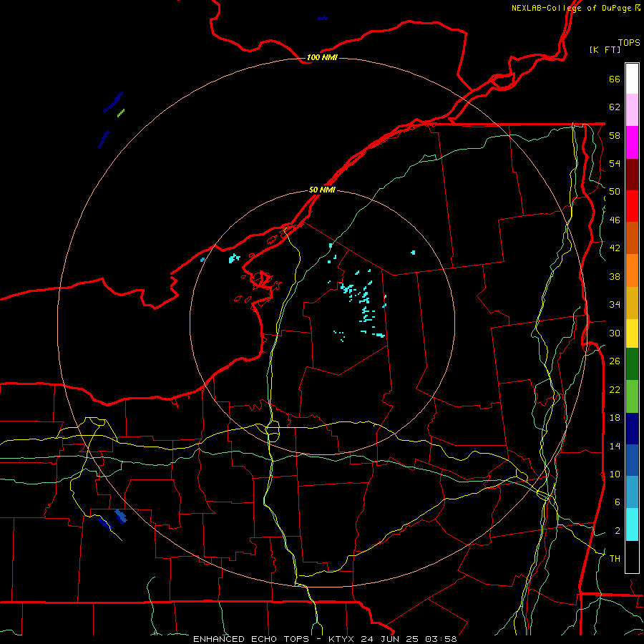The image size is (644, 644).
Task: Click the 'ENHANCED ECHO TOPS' caption text
Action: [x=251, y=639]
